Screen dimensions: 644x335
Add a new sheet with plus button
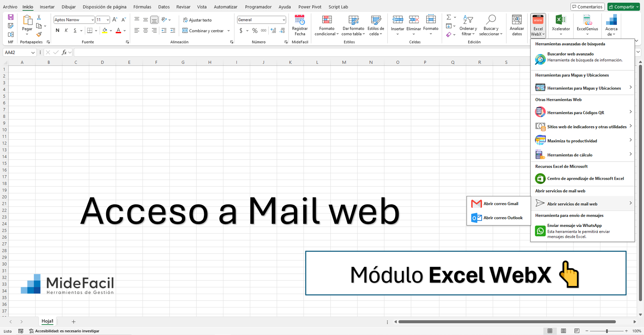click(73, 322)
